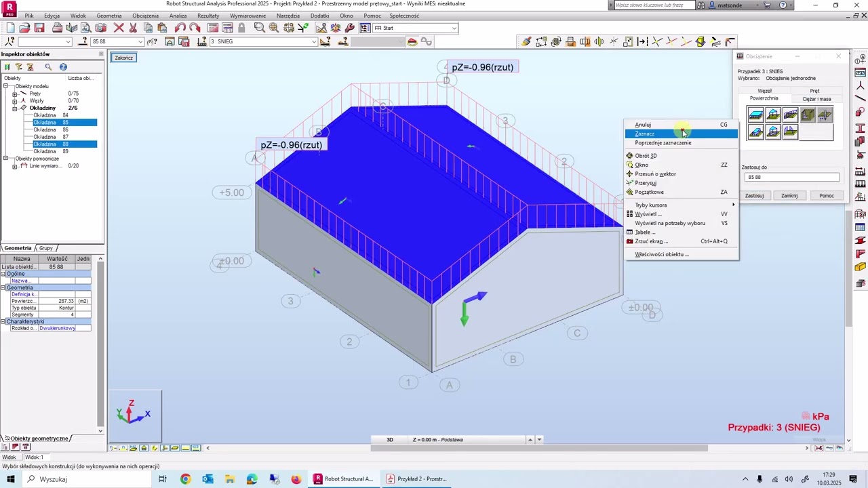Click the Calculations calculator icon
This screenshot has height=488, width=868.
[212, 28]
